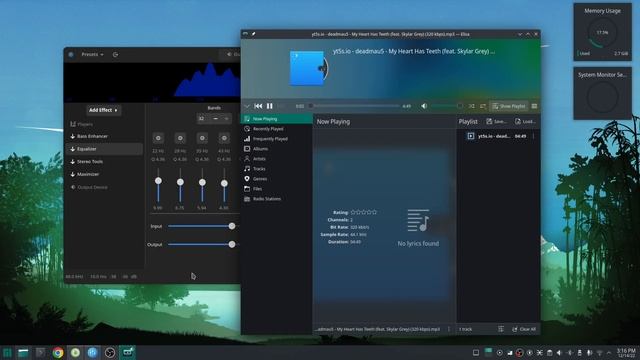
Task: Browse Tracks in Elisa sidebar
Action: (x=277, y=169)
